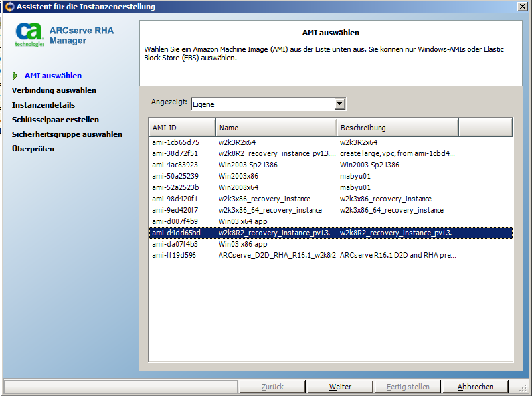Image resolution: width=532 pixels, height=396 pixels.
Task: Close the instance creation wizard window
Action: tap(522, 7)
